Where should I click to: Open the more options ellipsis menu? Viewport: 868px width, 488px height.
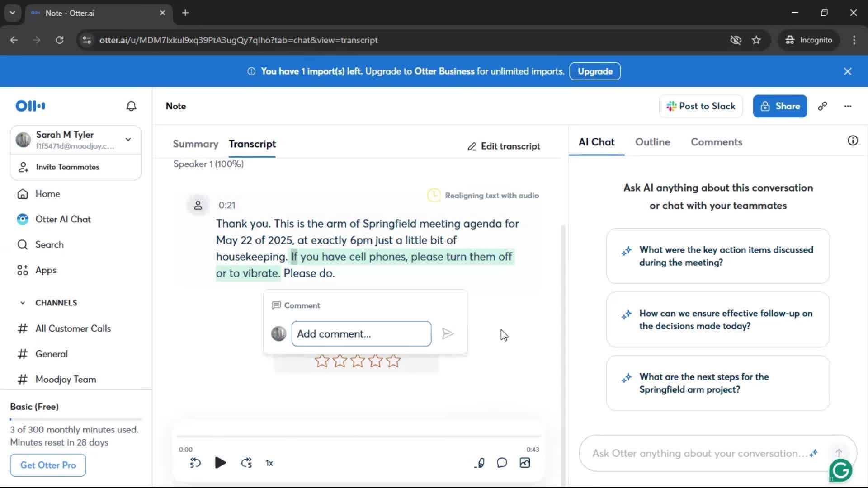[848, 106]
